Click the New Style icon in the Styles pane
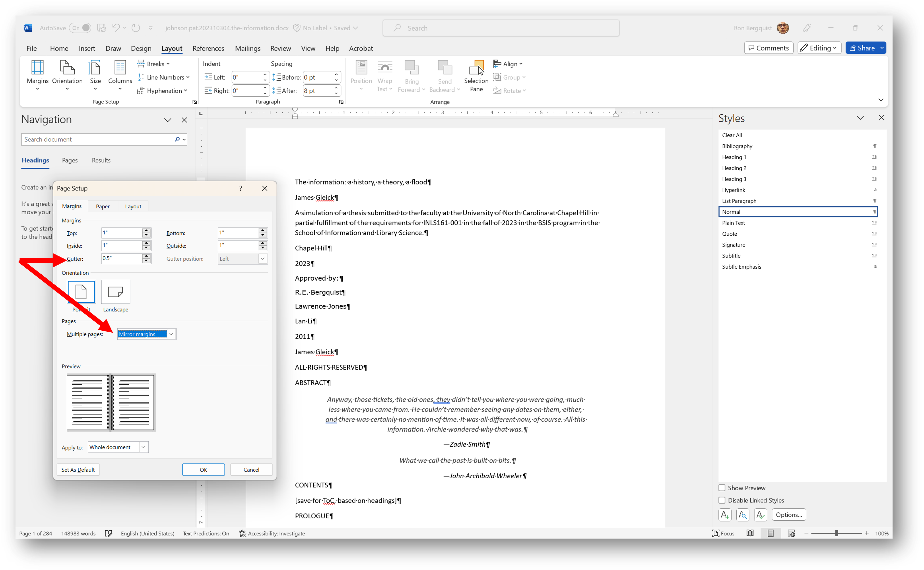The image size is (924, 570). tap(725, 515)
